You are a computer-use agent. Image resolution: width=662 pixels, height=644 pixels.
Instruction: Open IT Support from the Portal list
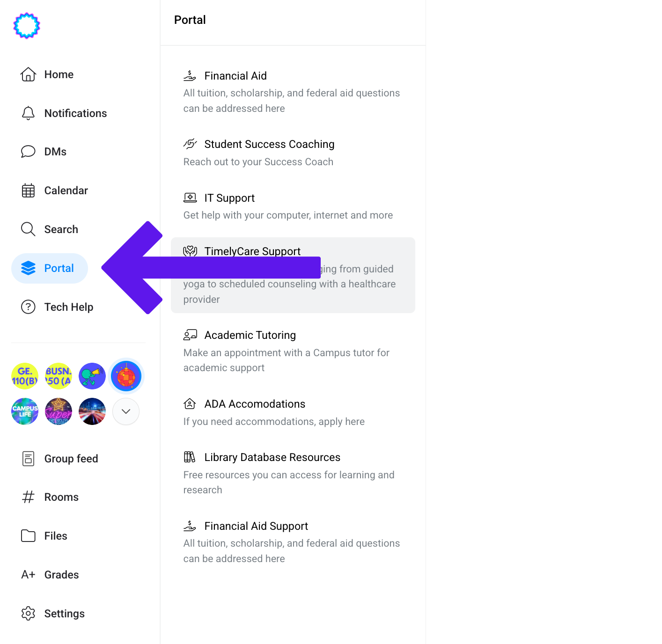[x=229, y=198]
